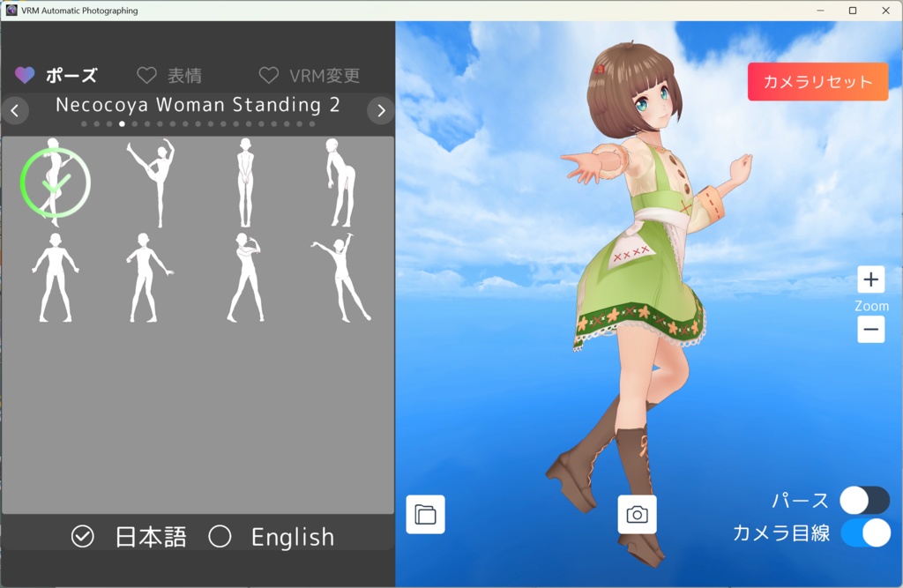This screenshot has height=588, width=903.
Task: Zoom out with the minus icon
Action: (x=870, y=329)
